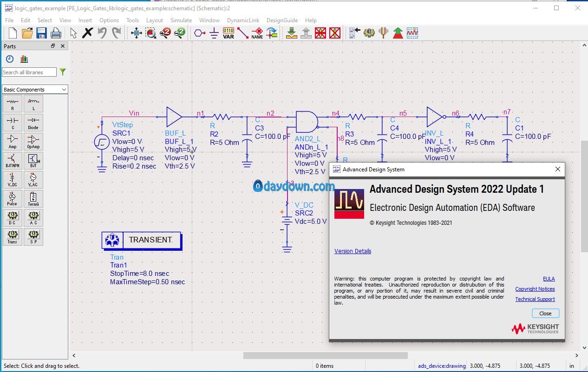This screenshot has width=588, height=372.
Task: Save the schematic with the floppy disk icon
Action: [x=41, y=33]
